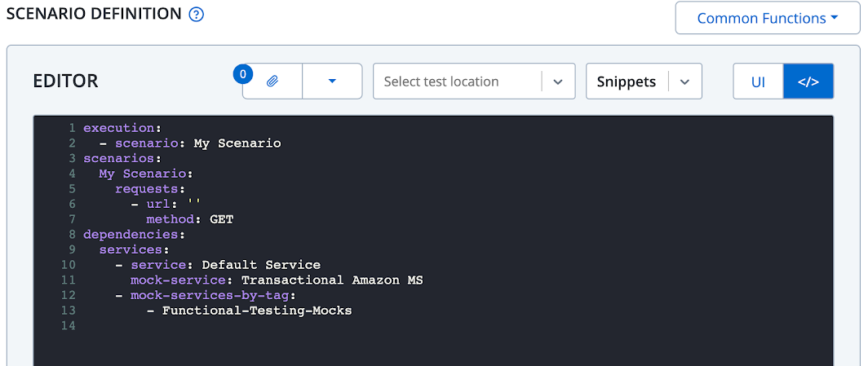Open the Snippets chevron dropdown

pos(684,82)
